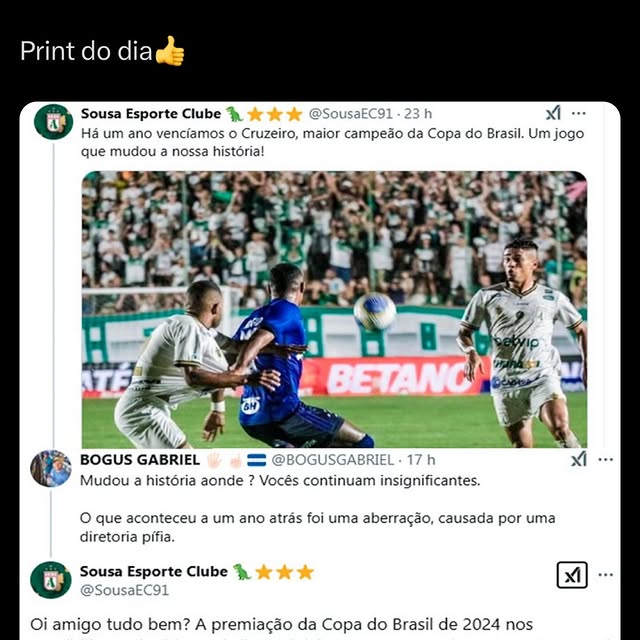Click the 17 h timestamp

(421, 460)
